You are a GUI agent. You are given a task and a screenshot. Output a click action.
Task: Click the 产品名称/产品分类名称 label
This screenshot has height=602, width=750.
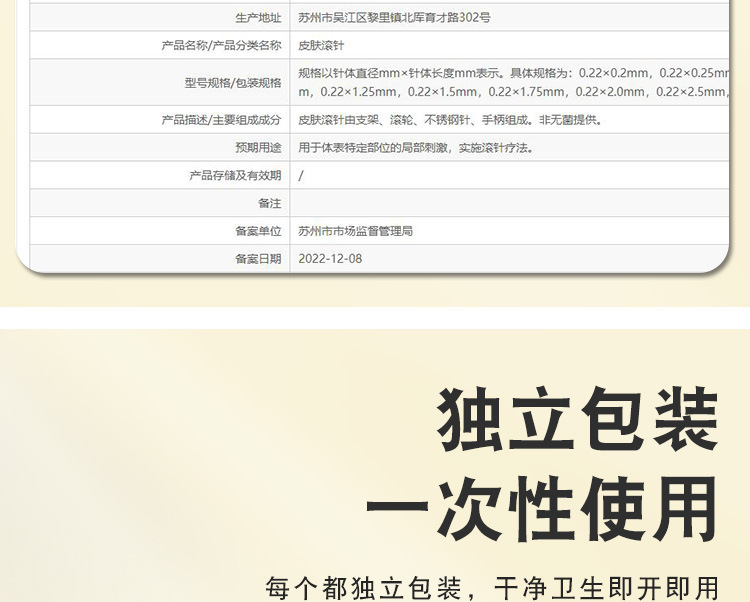point(221,45)
